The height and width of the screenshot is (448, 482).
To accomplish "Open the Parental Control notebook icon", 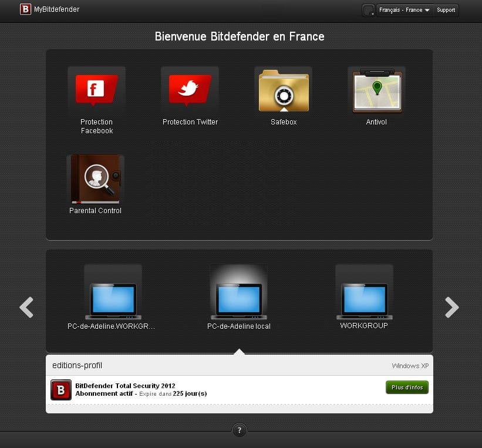I will (x=96, y=179).
